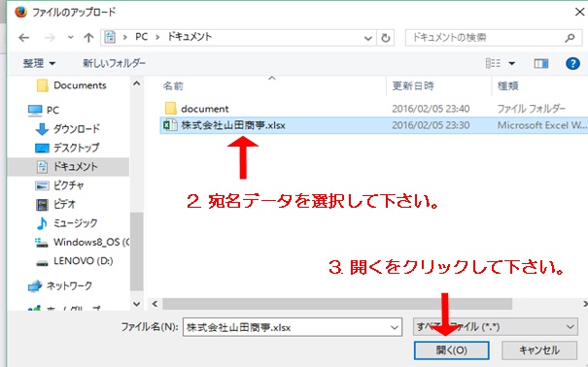Sort by the 更新日時 column header

click(413, 86)
